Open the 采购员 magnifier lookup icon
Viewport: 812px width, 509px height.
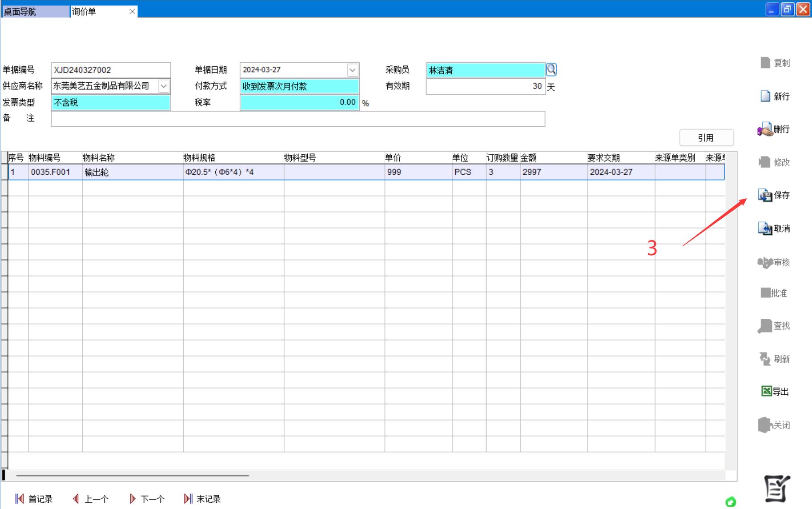point(551,70)
